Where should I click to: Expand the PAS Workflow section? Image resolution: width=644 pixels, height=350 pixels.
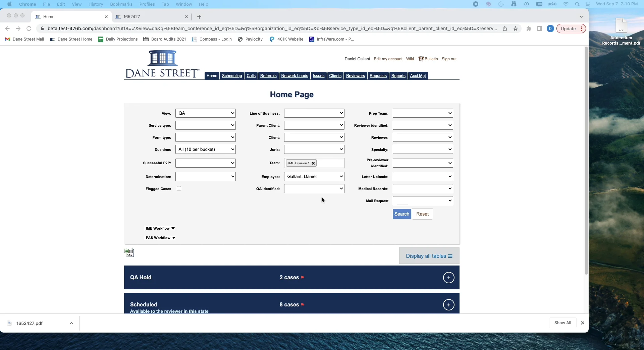pos(161,238)
